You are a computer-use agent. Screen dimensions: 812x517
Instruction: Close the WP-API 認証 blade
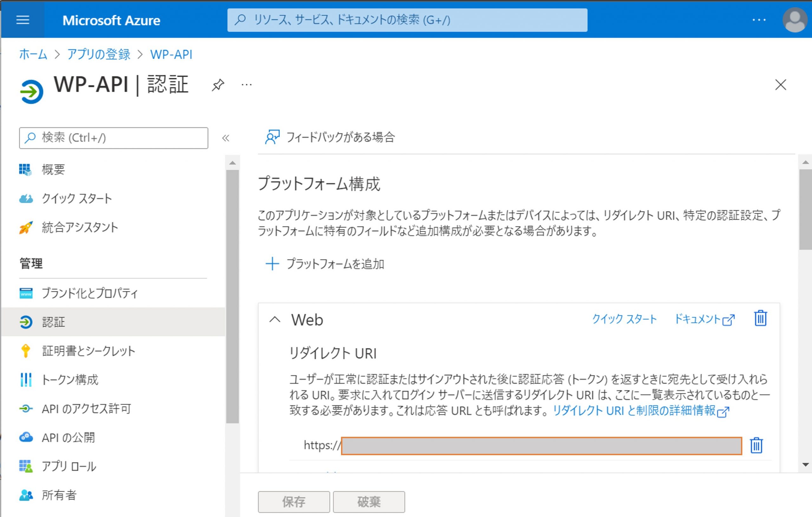(780, 85)
